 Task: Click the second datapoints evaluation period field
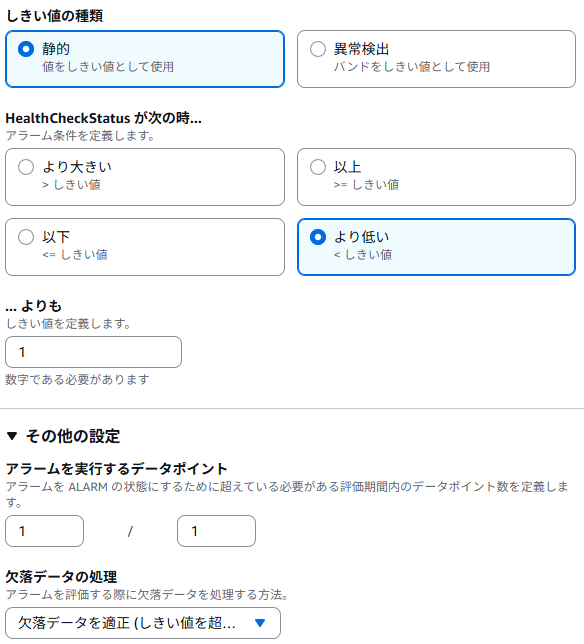pos(216,531)
